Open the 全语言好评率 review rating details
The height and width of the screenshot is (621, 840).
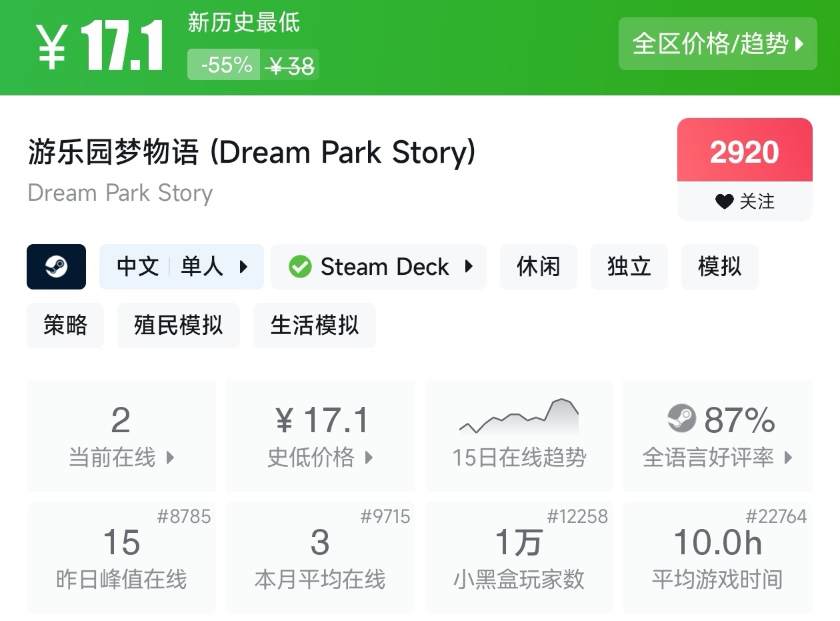717,458
